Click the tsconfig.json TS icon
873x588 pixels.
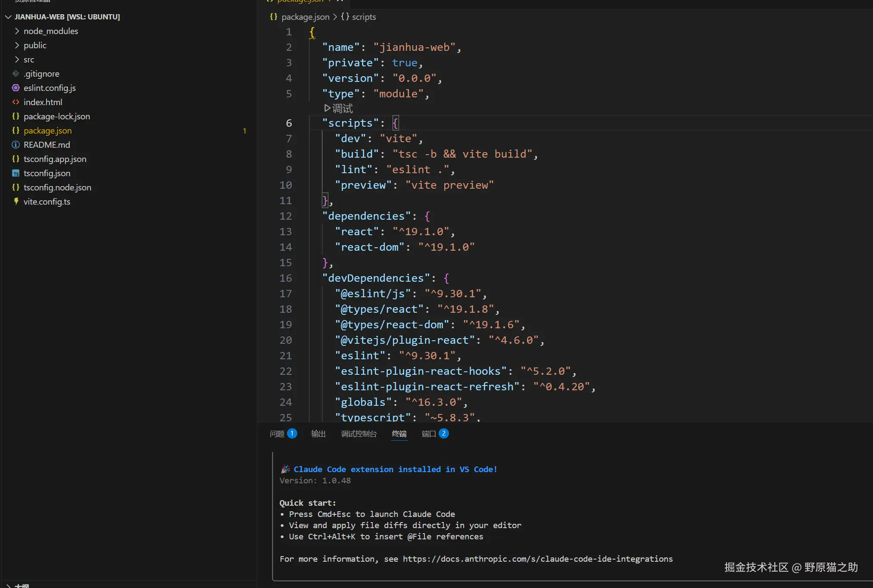tap(16, 173)
